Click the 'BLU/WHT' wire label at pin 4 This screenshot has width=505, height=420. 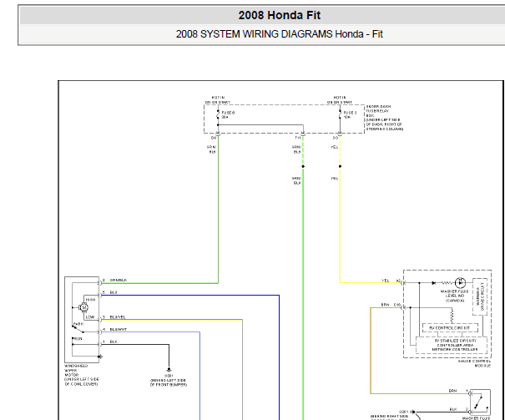point(119,330)
